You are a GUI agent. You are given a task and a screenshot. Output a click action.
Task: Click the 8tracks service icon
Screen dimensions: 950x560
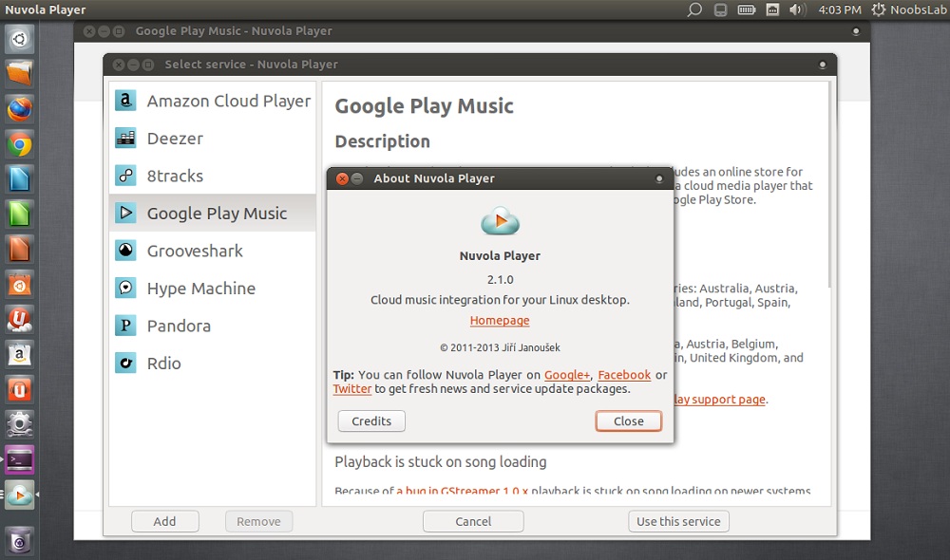125,176
